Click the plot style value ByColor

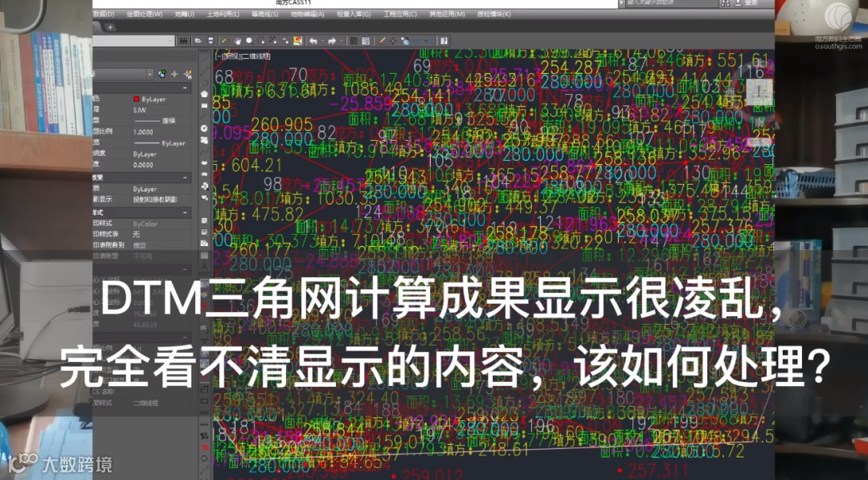pyautogui.click(x=145, y=224)
